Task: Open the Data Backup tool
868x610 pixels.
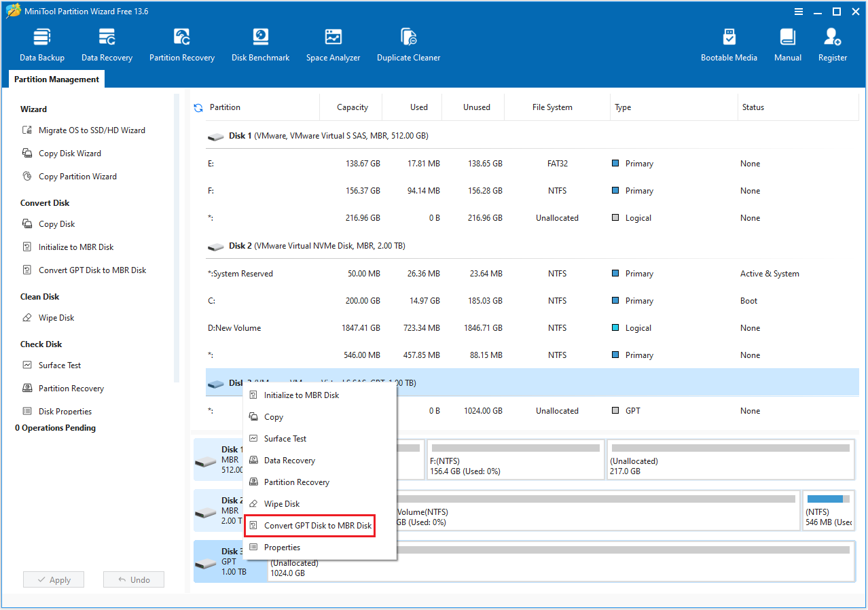Action: click(41, 43)
